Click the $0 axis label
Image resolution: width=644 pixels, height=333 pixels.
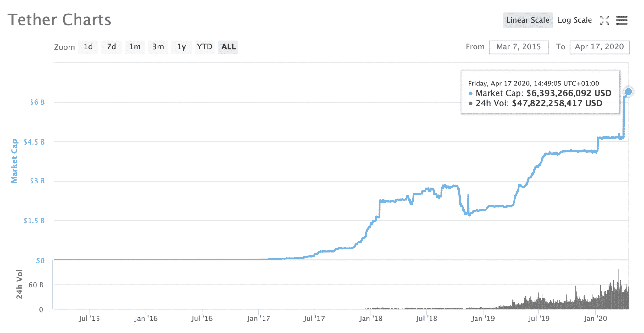[x=40, y=260]
